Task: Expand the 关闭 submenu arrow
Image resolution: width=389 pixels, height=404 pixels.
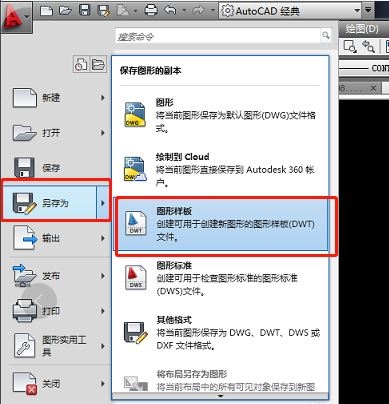Action: coord(103,384)
